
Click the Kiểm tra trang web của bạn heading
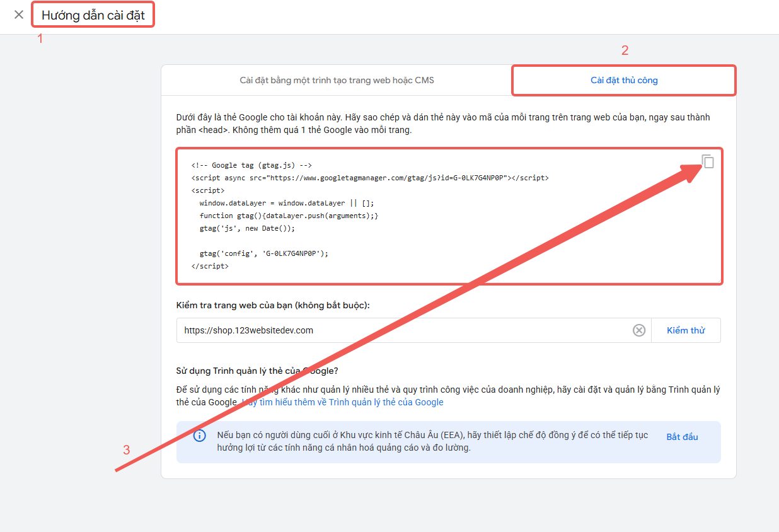(272, 305)
